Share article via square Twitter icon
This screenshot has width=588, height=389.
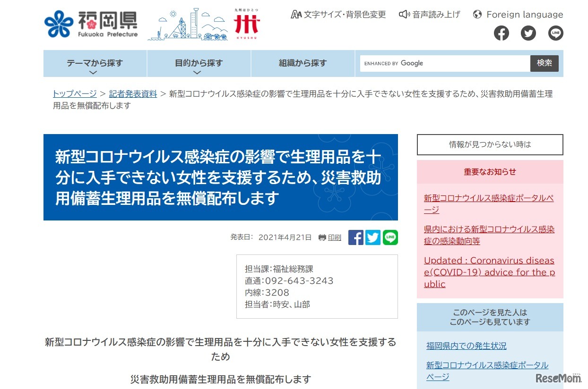373,237
